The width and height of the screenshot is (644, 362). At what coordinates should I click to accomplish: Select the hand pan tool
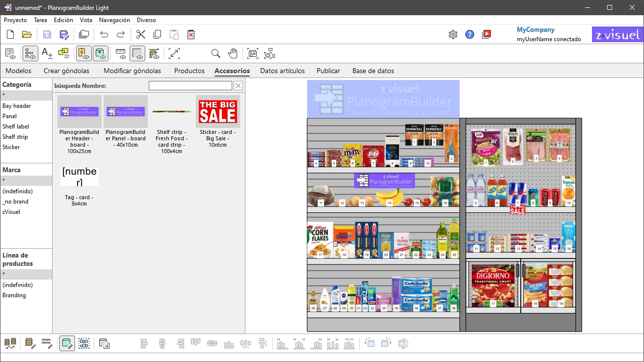232,53
